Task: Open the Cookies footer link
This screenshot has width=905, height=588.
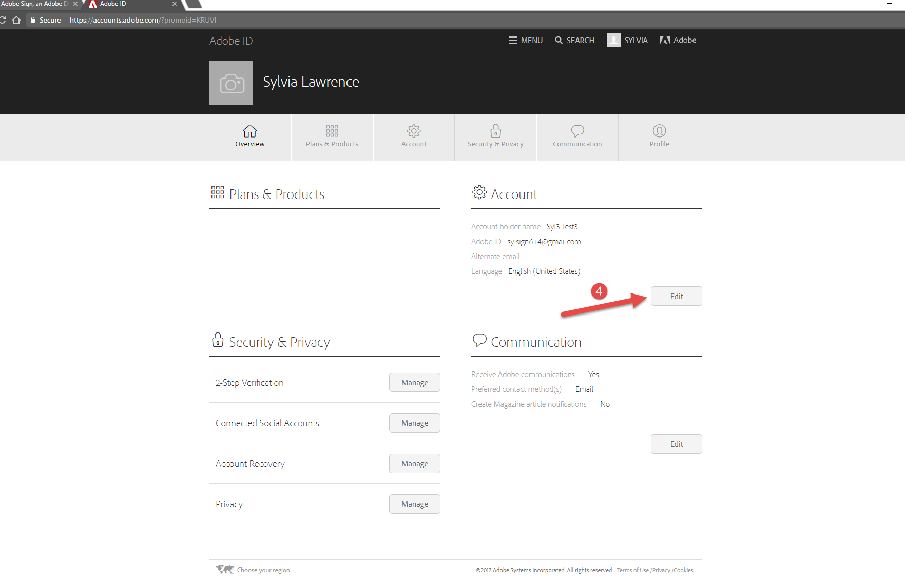Action: [683, 570]
